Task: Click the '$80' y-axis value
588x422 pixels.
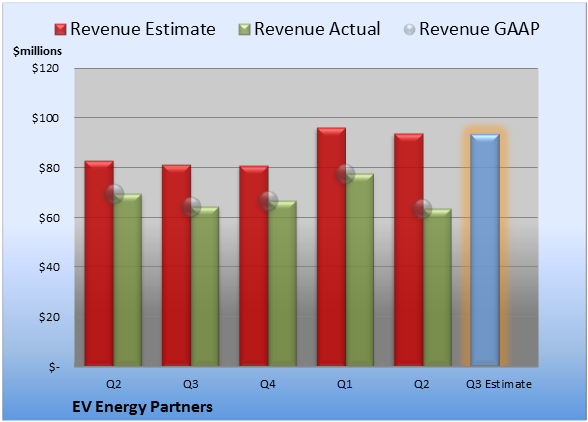Action: [49, 168]
